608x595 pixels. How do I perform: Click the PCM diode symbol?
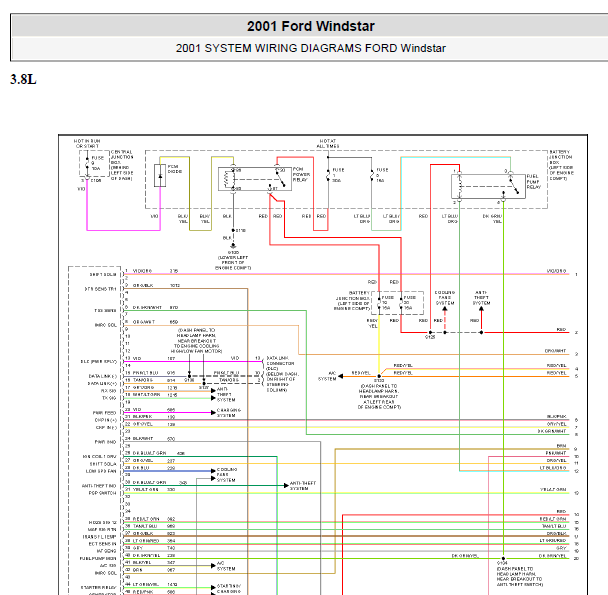click(x=160, y=176)
